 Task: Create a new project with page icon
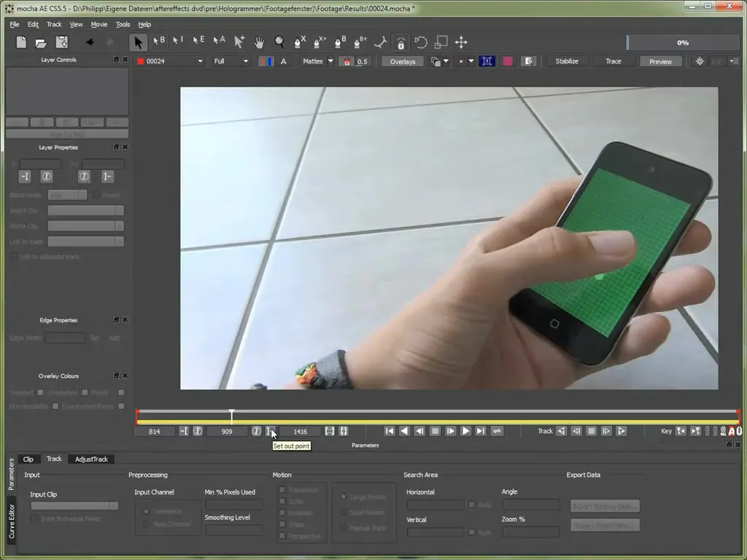click(x=21, y=42)
